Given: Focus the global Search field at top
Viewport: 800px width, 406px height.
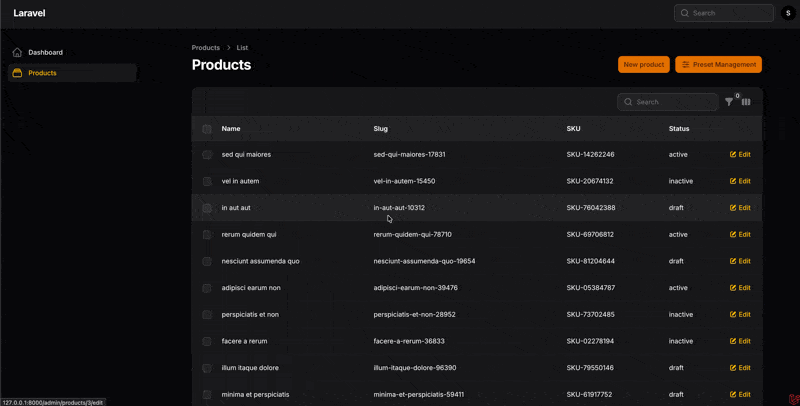Looking at the screenshot, I should tap(730, 13).
